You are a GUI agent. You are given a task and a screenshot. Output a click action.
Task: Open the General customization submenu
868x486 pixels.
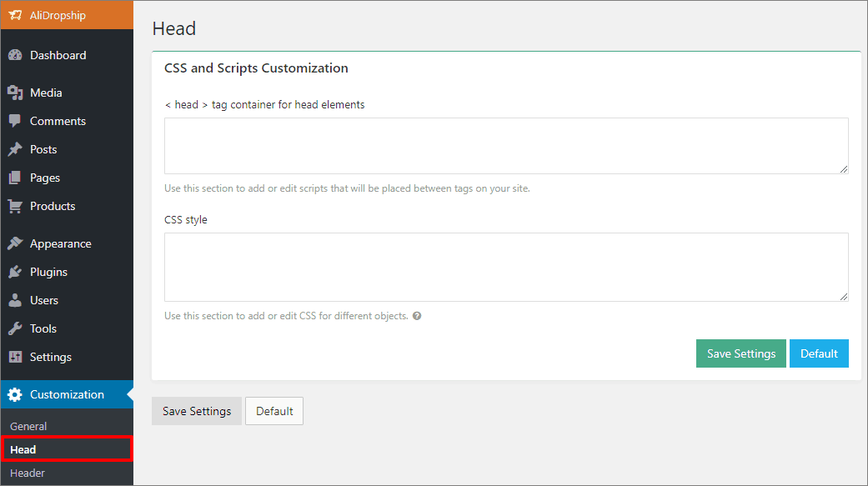pyautogui.click(x=28, y=426)
